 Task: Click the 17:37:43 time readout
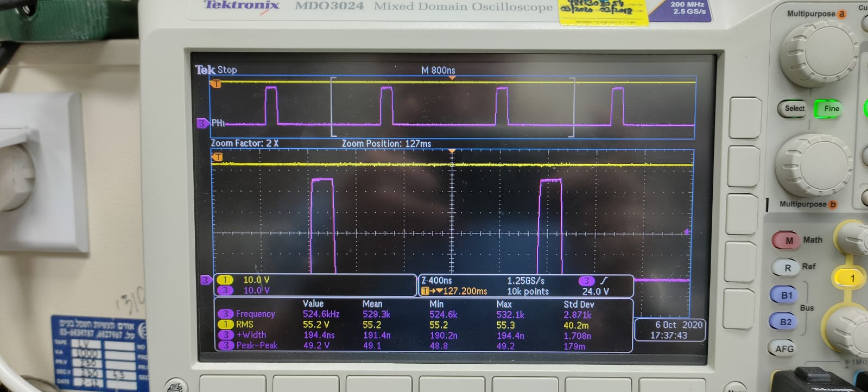point(669,336)
